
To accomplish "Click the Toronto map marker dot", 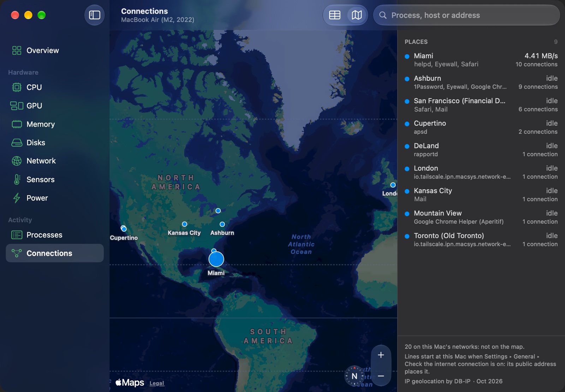I will pos(218,211).
